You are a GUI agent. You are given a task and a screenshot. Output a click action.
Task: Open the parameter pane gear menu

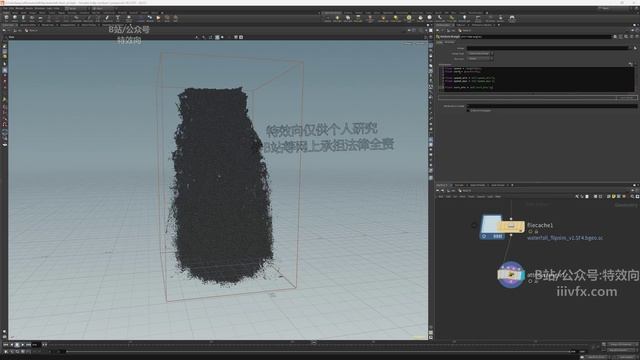point(616,37)
